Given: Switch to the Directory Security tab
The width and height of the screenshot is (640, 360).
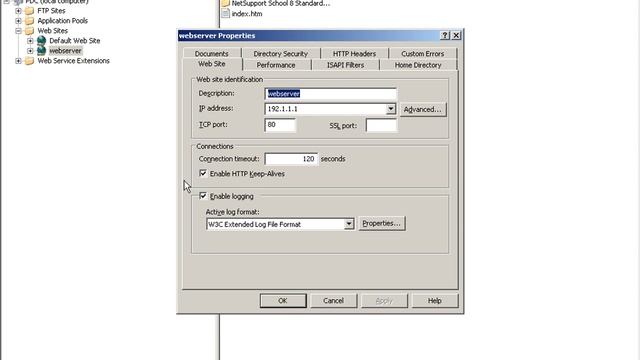Looking at the screenshot, I should 280,53.
